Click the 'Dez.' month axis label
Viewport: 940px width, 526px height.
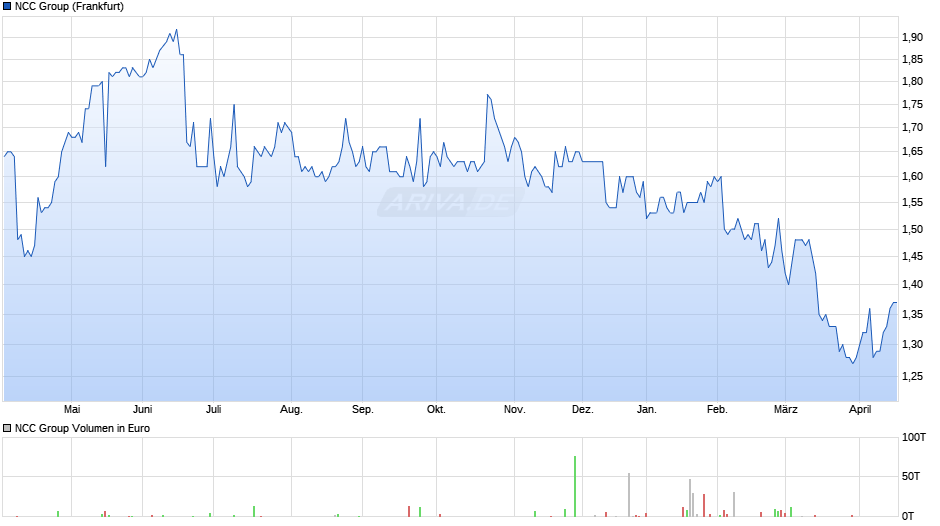[583, 409]
